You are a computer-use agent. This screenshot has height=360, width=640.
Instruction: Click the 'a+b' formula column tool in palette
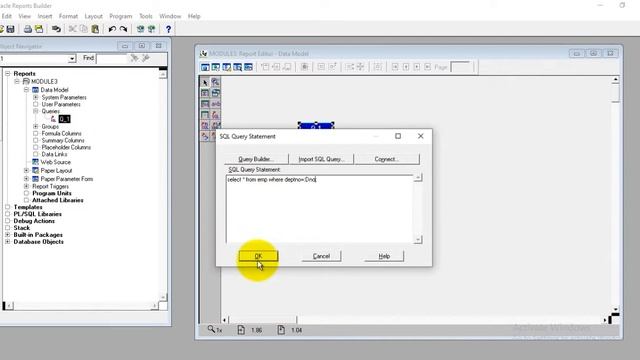pos(216,104)
